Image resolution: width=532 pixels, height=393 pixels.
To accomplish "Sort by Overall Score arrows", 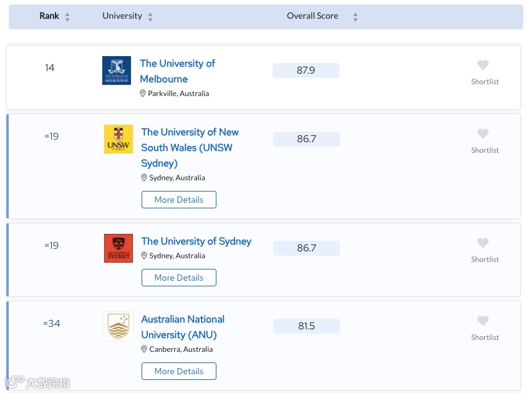I will tap(355, 17).
